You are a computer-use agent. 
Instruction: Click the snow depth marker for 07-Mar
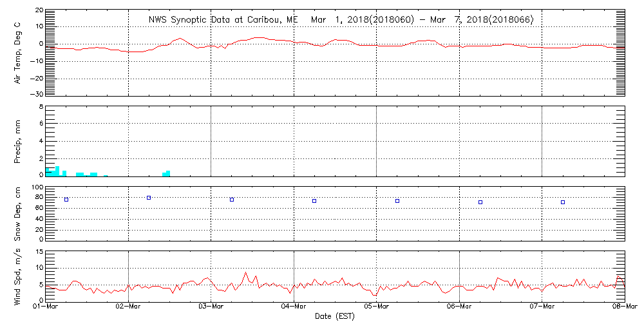[x=563, y=202]
